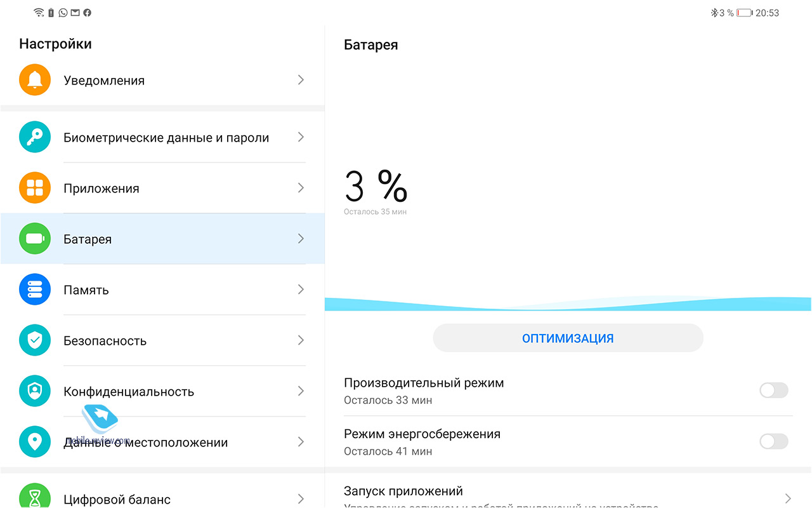Select the shield icon for Безопасность

[x=35, y=340]
